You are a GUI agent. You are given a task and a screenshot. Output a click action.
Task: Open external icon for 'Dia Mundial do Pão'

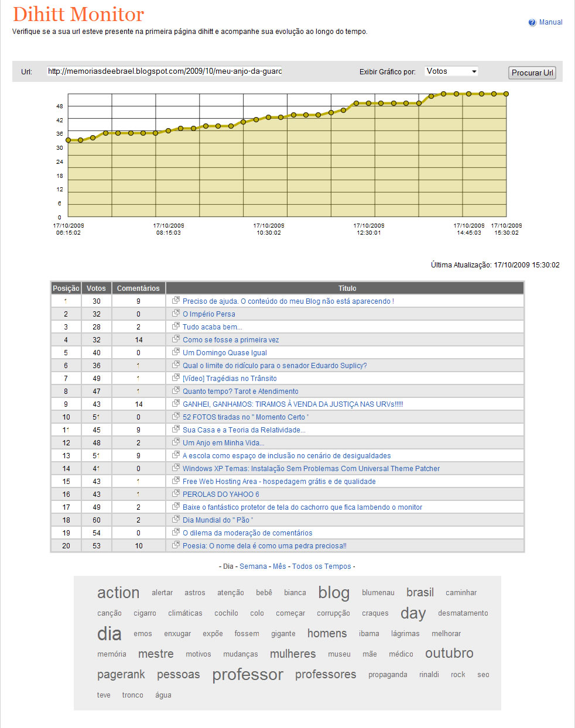pyautogui.click(x=176, y=520)
